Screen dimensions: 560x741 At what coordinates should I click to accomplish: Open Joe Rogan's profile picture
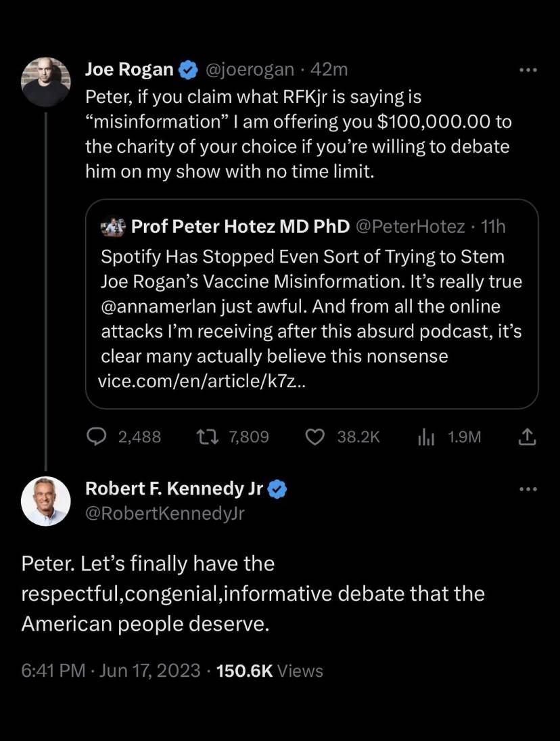click(46, 82)
